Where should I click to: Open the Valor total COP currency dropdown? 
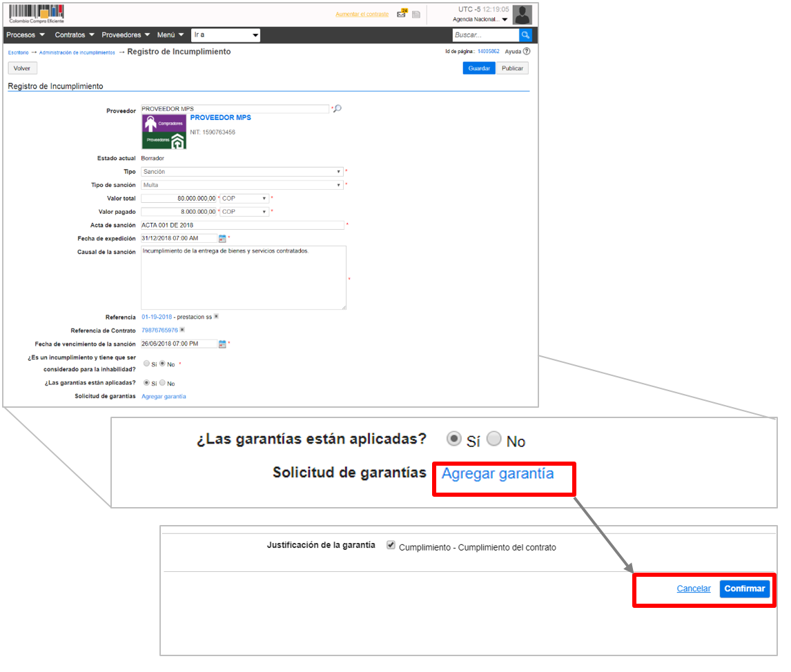click(244, 198)
